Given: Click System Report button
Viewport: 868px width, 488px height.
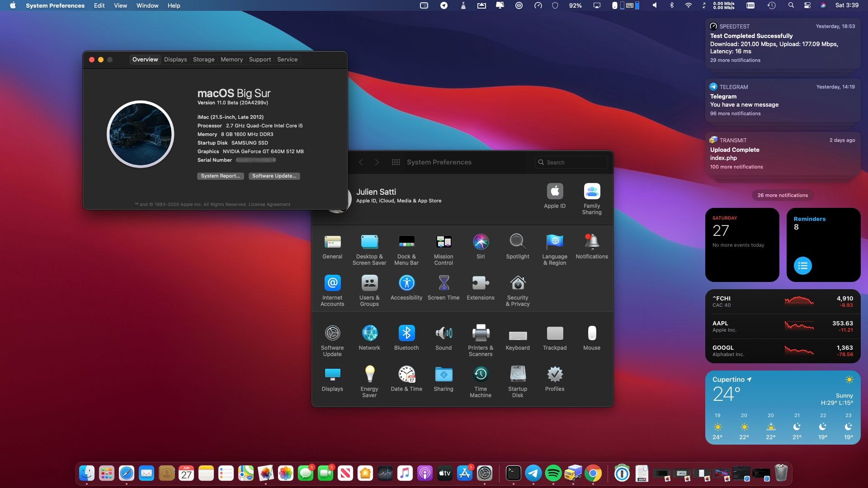Looking at the screenshot, I should pos(221,176).
